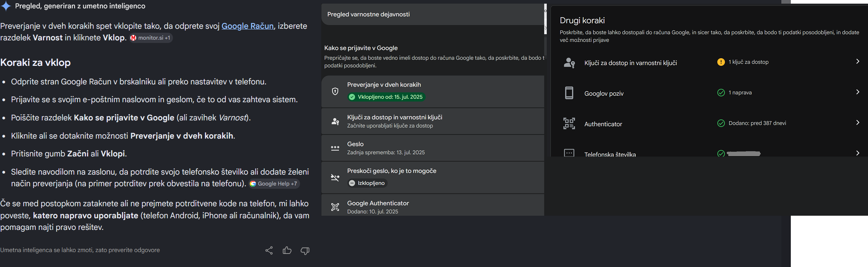Click the thumbs down feedback icon
This screenshot has height=267, width=868.
(x=305, y=251)
